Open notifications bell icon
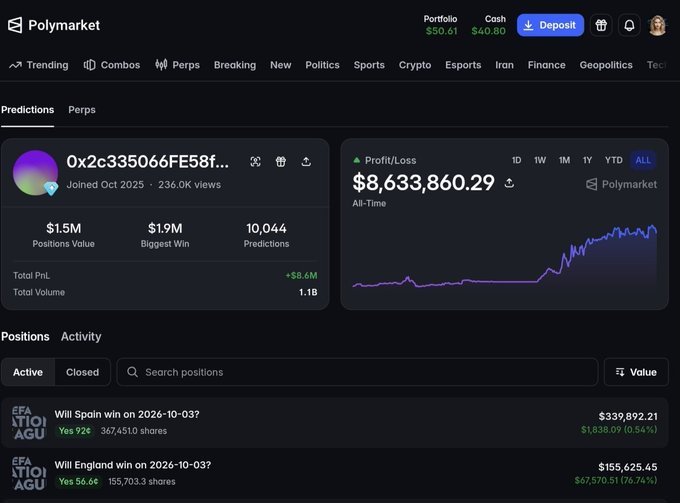The width and height of the screenshot is (680, 503). [x=629, y=25]
